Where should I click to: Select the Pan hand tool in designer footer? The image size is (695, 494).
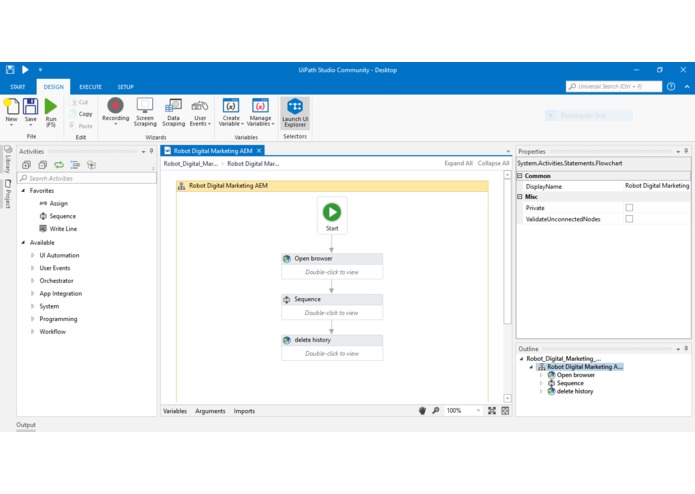tap(422, 411)
